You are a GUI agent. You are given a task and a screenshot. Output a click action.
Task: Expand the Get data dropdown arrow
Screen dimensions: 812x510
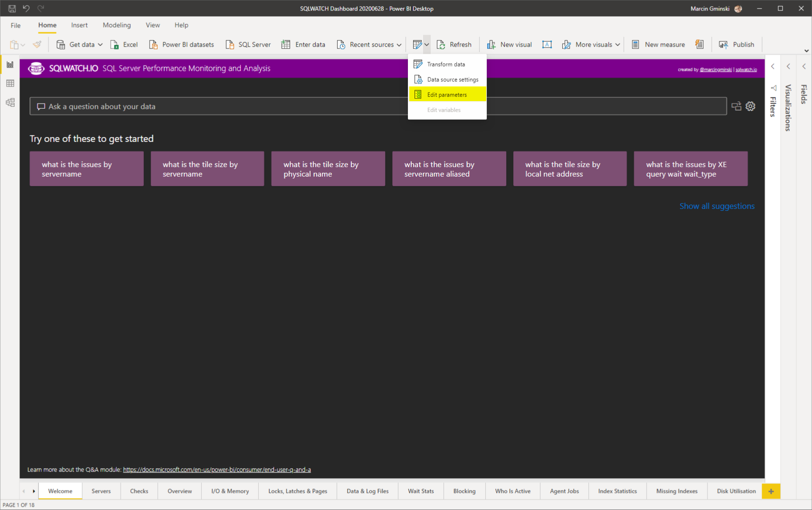coord(100,45)
